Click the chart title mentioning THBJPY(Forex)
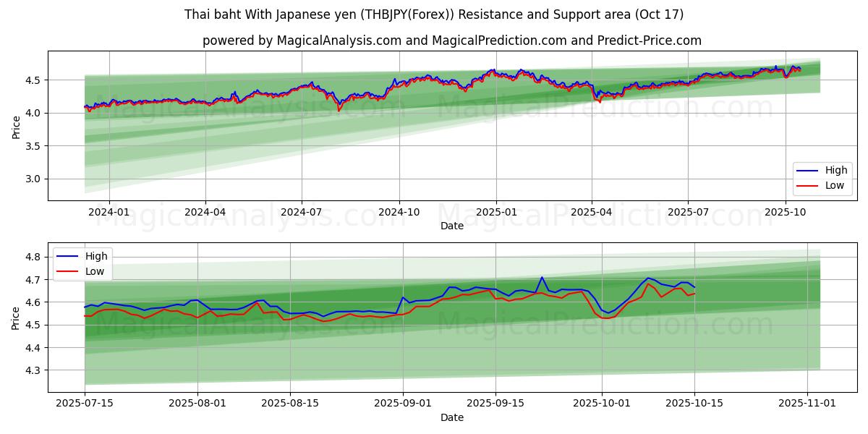The width and height of the screenshot is (868, 434). click(434, 14)
